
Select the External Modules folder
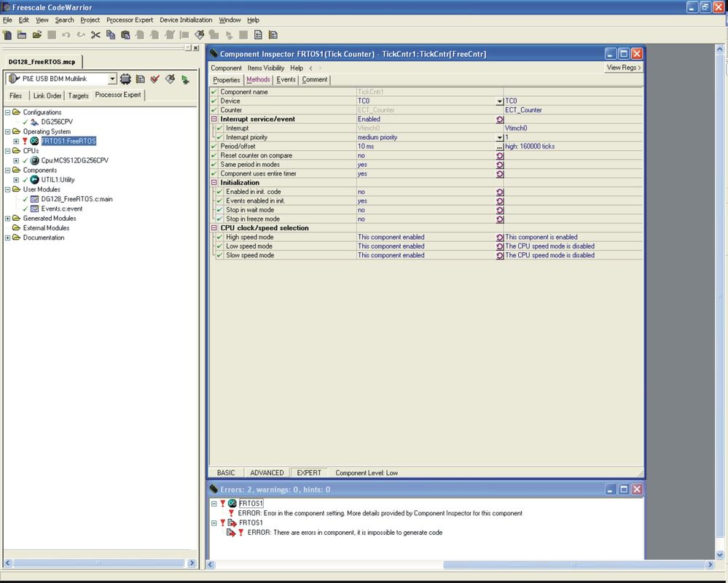[46, 228]
